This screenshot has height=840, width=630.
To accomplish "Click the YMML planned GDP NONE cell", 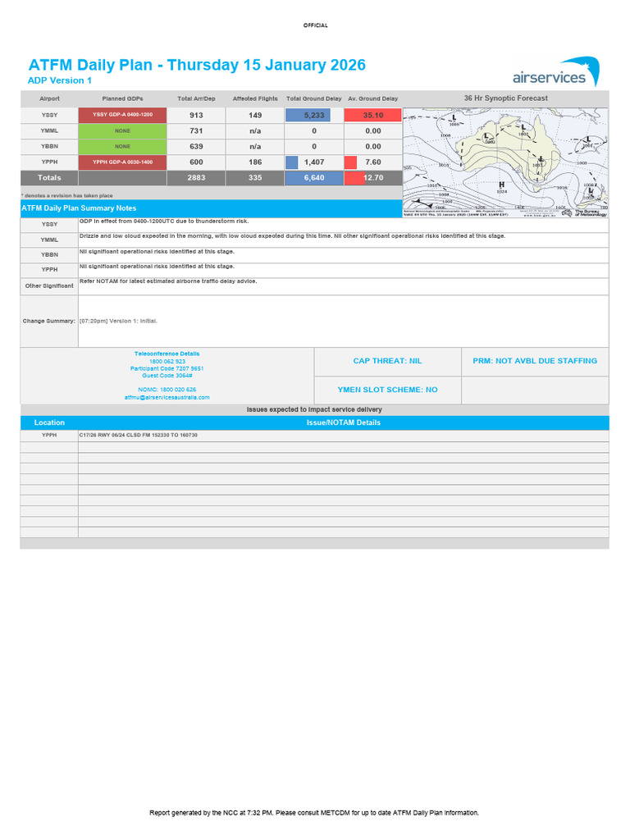I will coord(123,130).
